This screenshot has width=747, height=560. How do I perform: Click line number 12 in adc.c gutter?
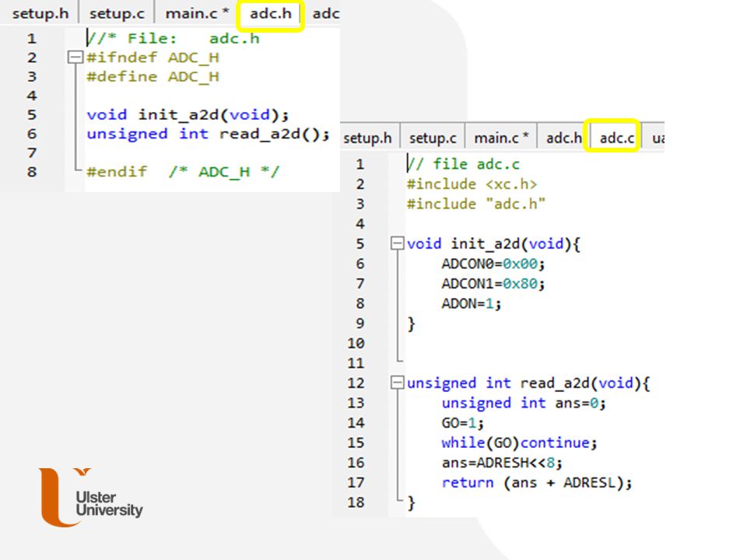[356, 383]
